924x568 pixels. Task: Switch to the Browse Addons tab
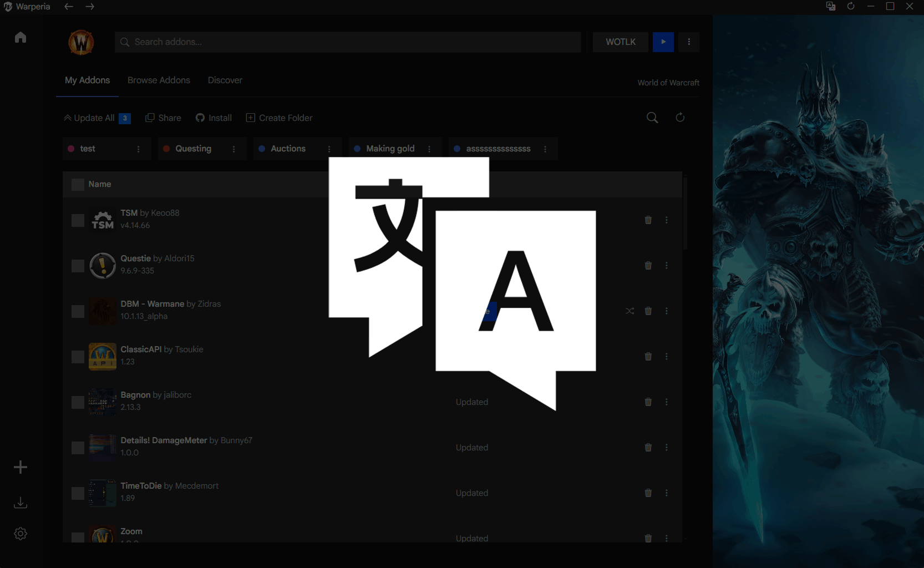click(159, 80)
